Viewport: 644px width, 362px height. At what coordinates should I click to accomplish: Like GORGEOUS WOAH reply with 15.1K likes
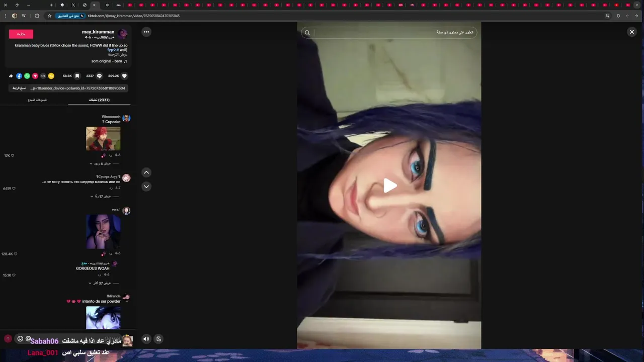[x=14, y=276]
